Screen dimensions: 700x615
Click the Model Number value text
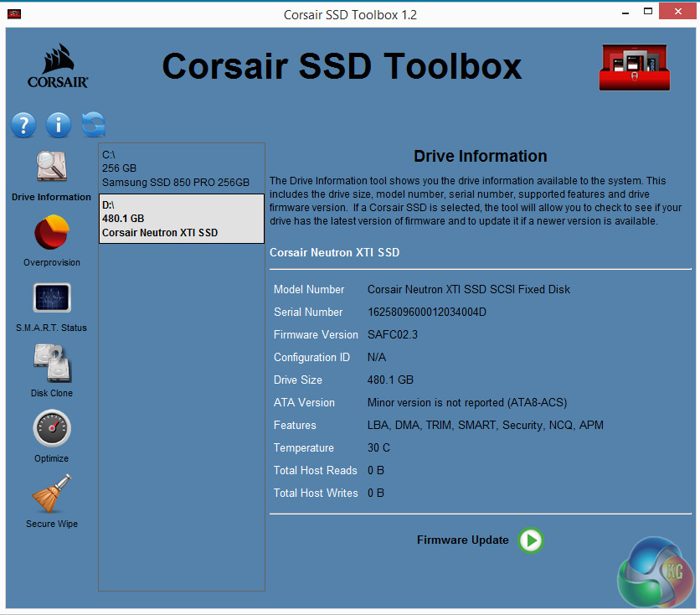click(469, 289)
